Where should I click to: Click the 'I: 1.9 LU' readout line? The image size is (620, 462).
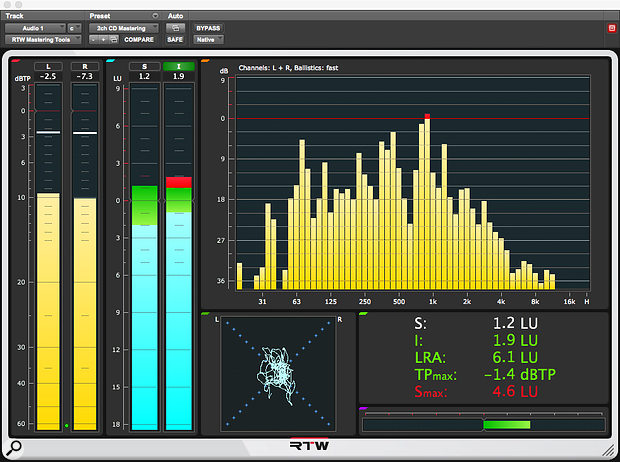point(476,341)
